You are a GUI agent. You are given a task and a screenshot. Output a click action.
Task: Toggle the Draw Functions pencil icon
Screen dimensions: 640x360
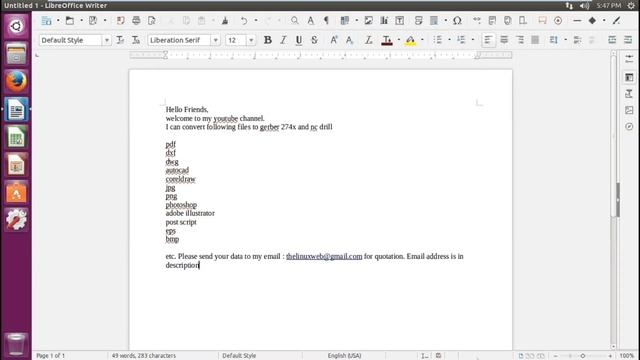[616, 20]
